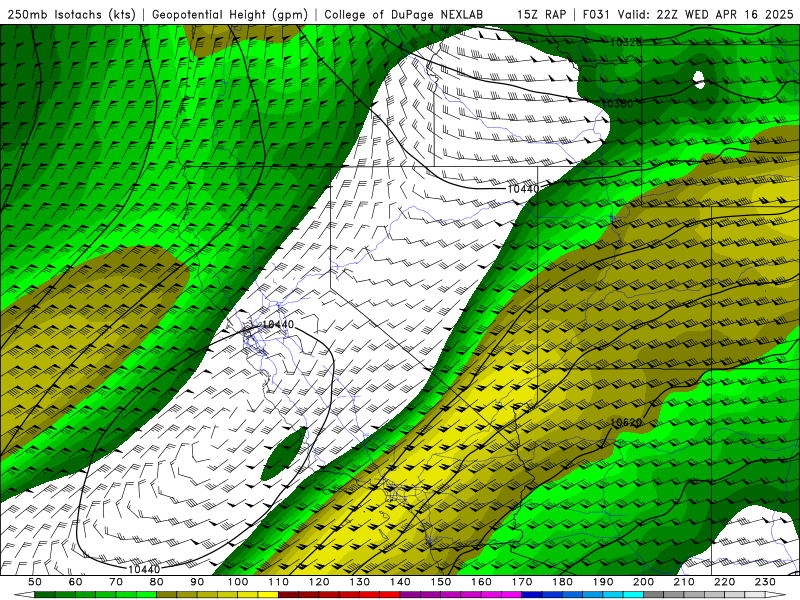Click the 'College of DuPage NEXLAB' credit
This screenshot has width=800, height=600.
point(404,14)
